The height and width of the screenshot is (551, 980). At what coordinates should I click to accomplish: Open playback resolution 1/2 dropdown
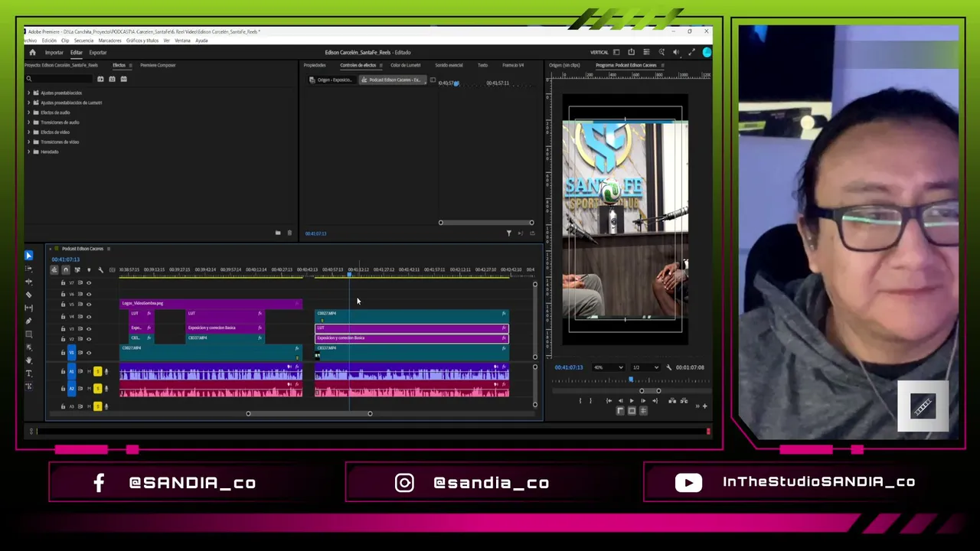645,367
